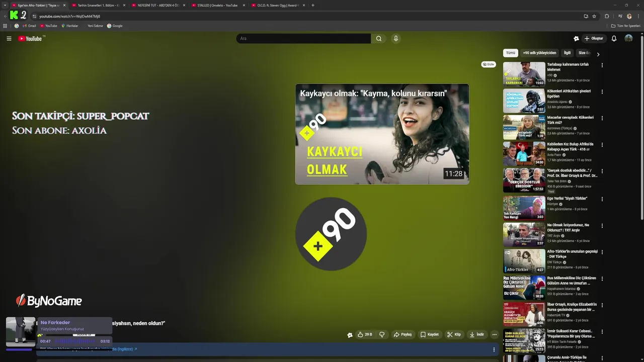Screen dimensions: 644x362
Task: Open the tab search dropdown arrow
Action: click(x=6, y=5)
